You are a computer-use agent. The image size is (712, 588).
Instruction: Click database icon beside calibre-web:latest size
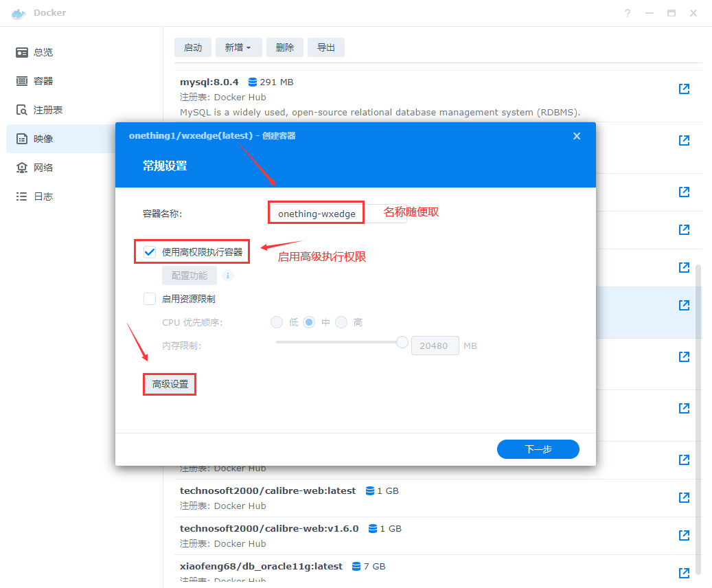pos(370,490)
